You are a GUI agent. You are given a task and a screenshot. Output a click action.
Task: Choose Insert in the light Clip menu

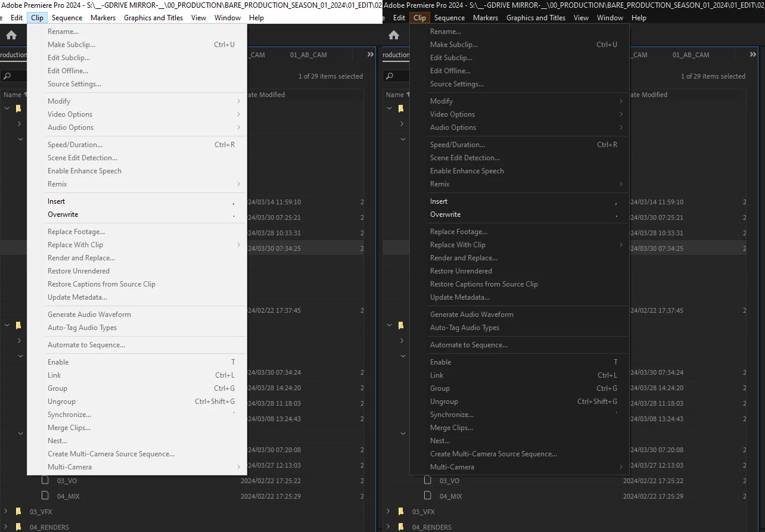[137, 201]
